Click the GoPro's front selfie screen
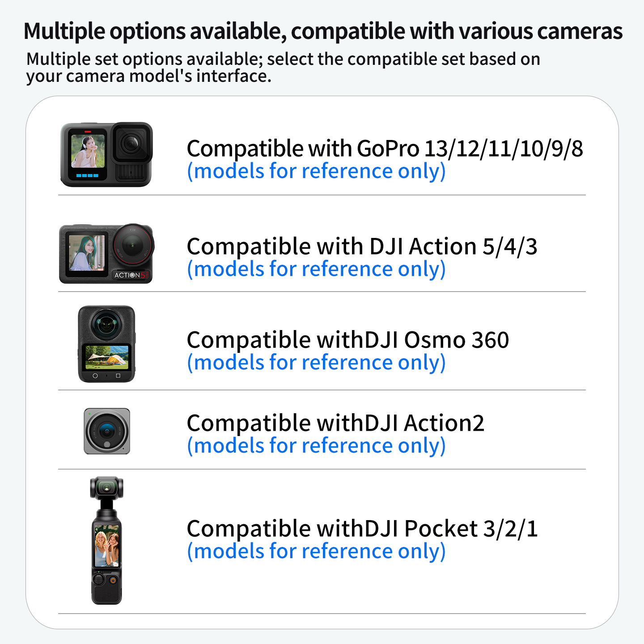Screen dimensions: 644x644 click(88, 151)
